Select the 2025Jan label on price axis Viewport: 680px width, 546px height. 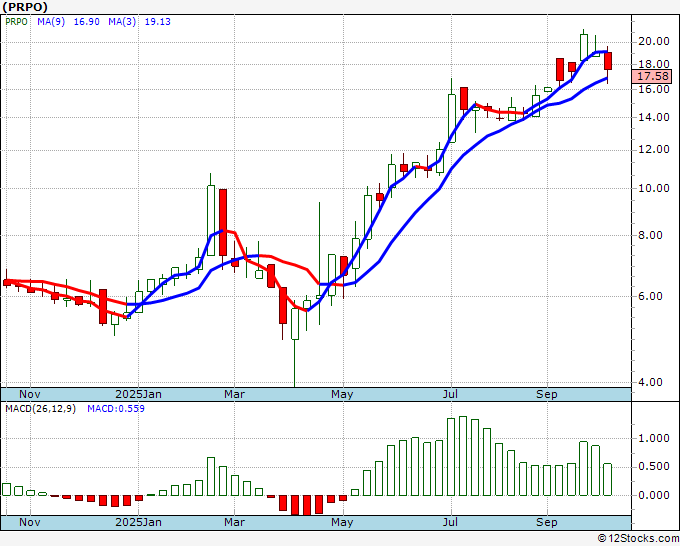coord(138,394)
